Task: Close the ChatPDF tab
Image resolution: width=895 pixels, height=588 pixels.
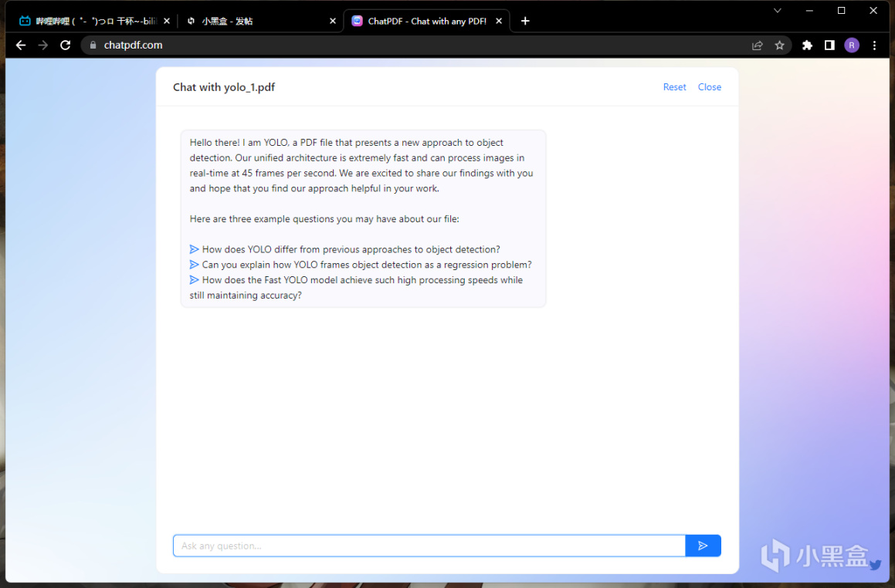Action: (499, 21)
